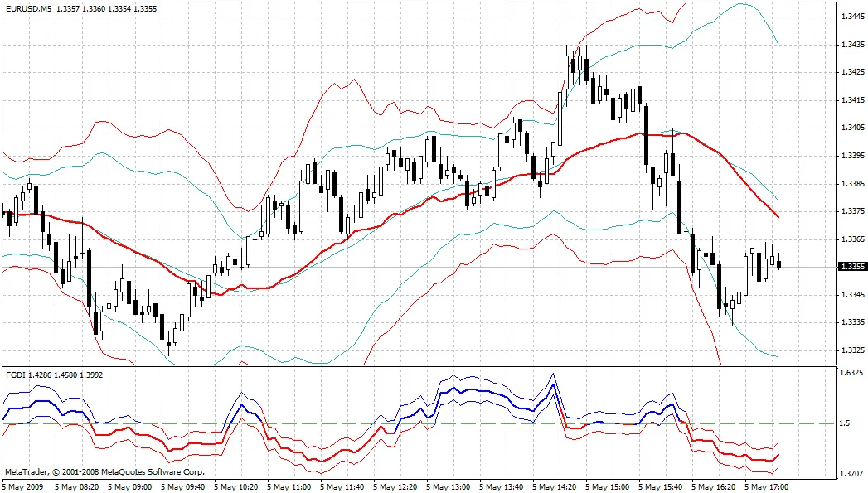Select the 5 May 13:00 time marker
Image resolution: width=868 pixels, height=493 pixels.
point(449,487)
